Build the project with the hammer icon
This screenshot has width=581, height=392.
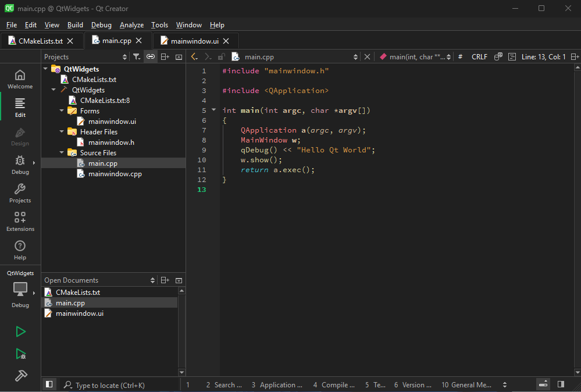tap(21, 376)
